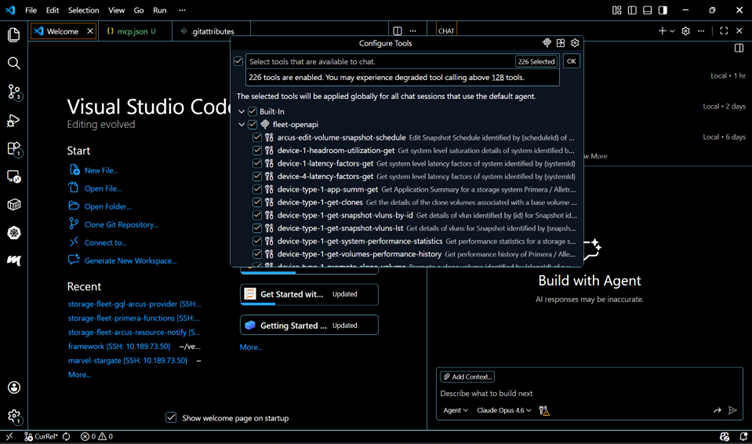
Task: Open the Edit menu
Action: click(x=52, y=10)
